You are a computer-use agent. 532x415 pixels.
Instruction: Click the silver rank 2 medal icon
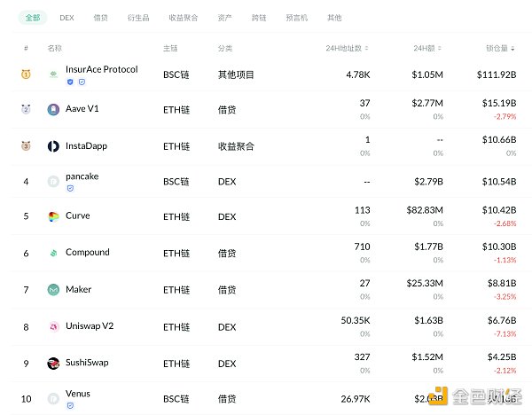click(26, 109)
